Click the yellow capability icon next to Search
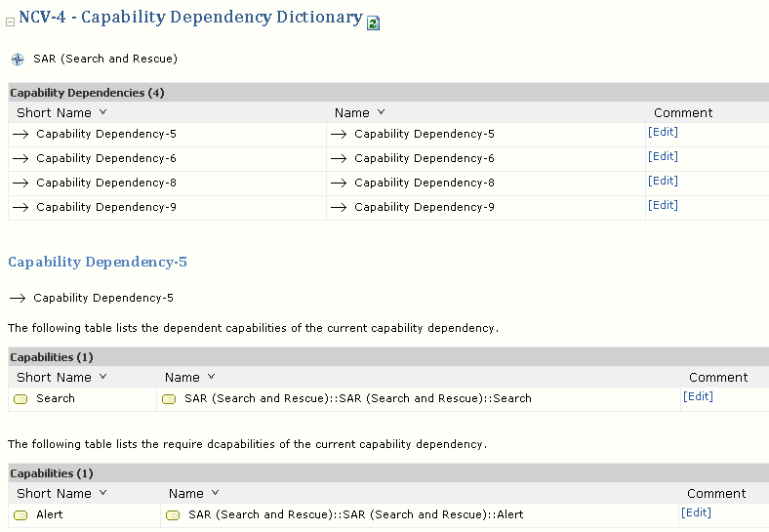The height and width of the screenshot is (532, 769). [x=20, y=399]
